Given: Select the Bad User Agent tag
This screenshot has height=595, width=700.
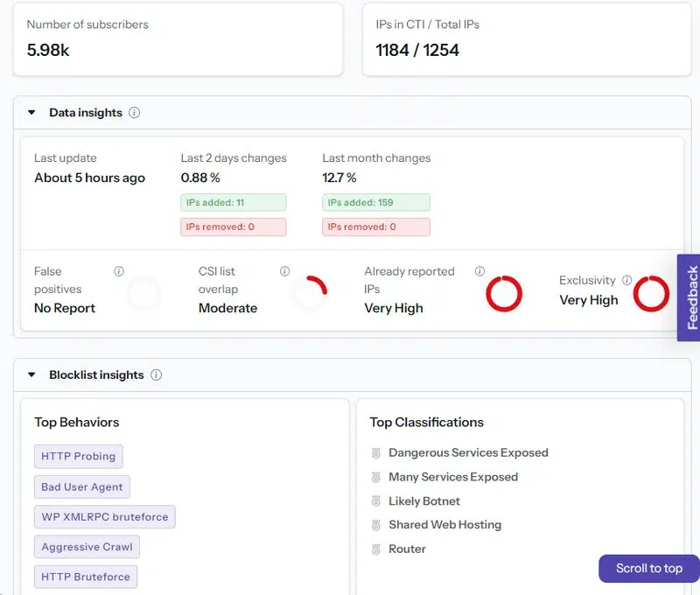Looking at the screenshot, I should [82, 487].
